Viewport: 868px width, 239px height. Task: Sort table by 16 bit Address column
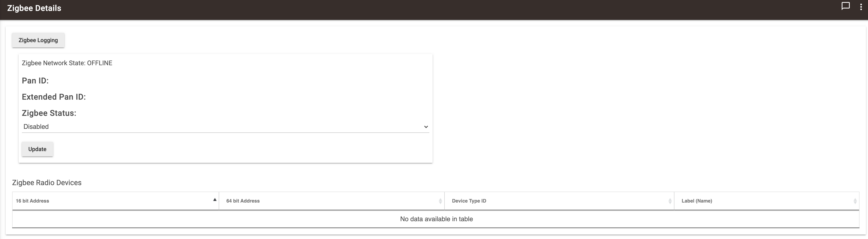116,201
